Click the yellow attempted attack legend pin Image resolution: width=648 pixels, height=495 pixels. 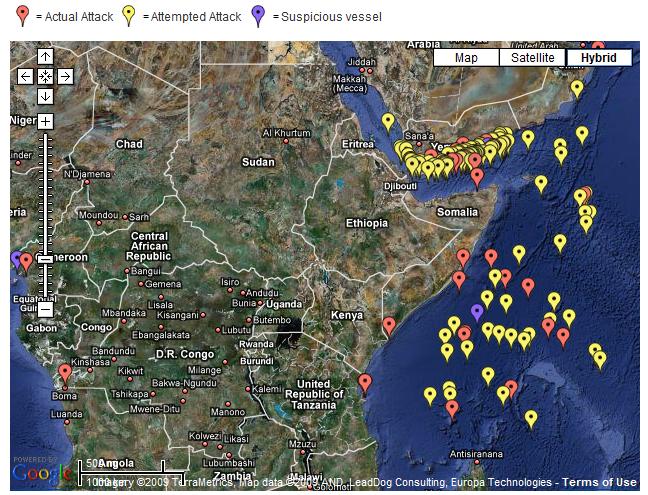tap(129, 15)
